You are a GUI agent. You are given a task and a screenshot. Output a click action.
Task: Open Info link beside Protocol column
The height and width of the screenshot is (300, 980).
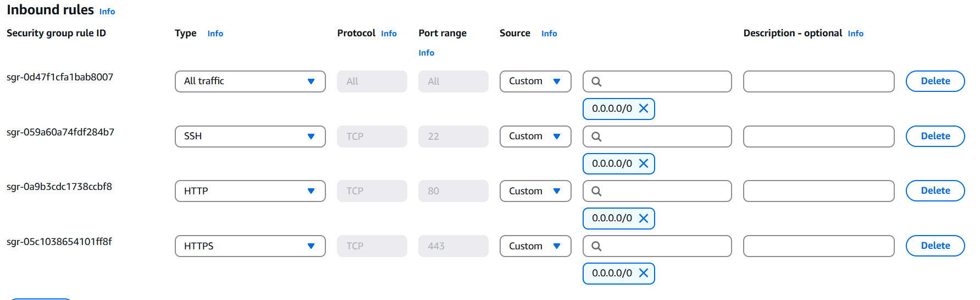389,34
